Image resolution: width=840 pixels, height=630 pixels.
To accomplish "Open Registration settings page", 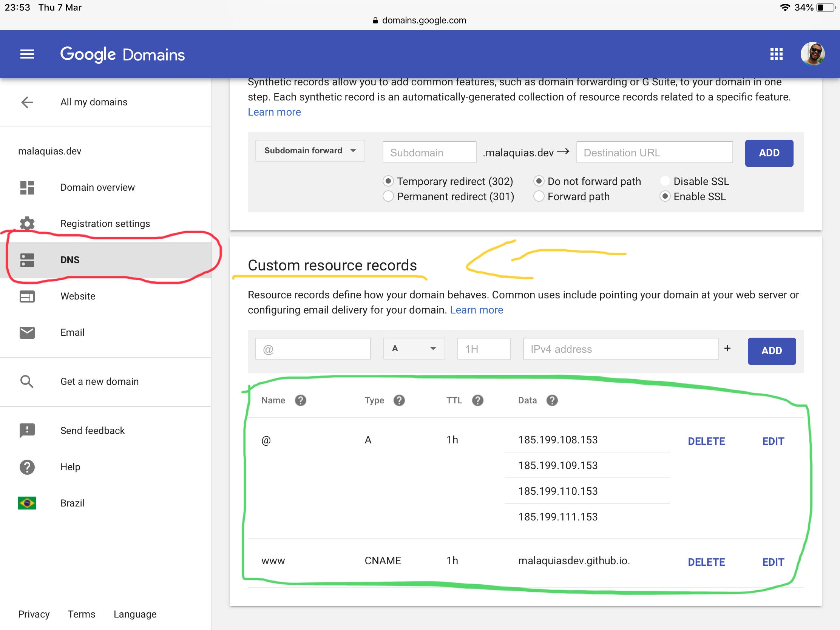I will click(105, 224).
